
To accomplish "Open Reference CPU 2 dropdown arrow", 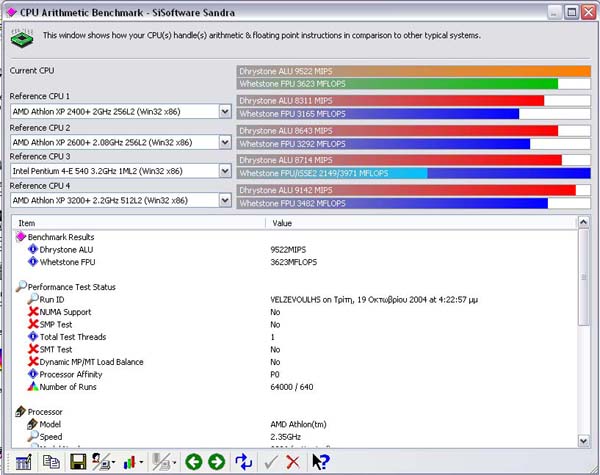I will 225,142.
